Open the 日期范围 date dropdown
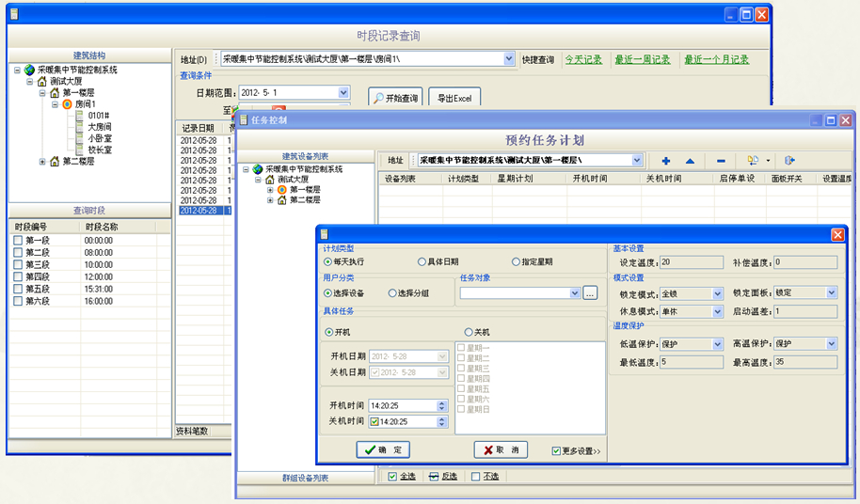 click(x=343, y=93)
